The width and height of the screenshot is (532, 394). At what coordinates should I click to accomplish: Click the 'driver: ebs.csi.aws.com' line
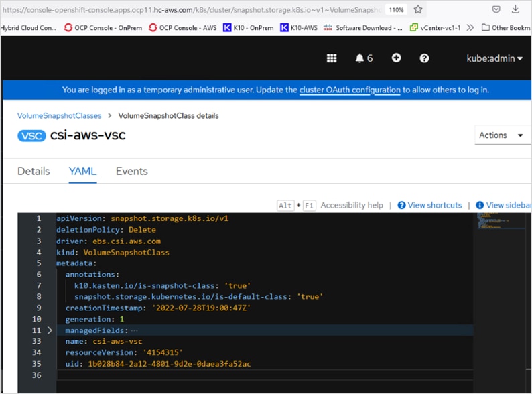click(109, 241)
